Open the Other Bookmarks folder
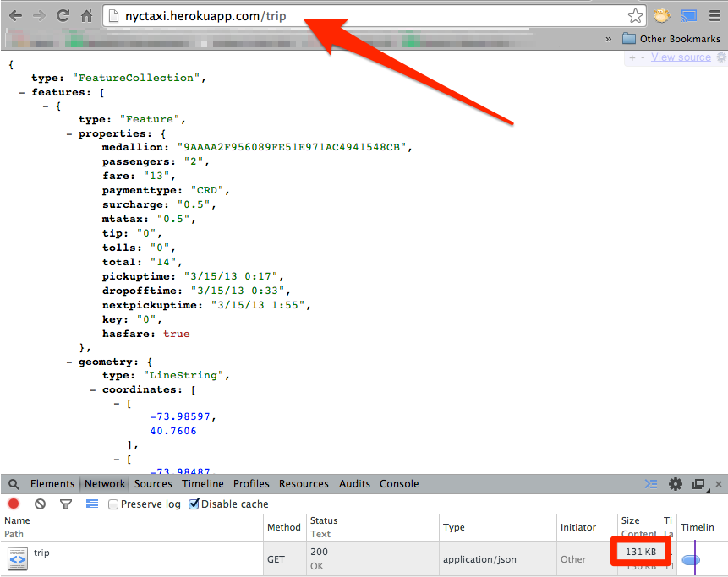This screenshot has width=728, height=577. [x=671, y=39]
